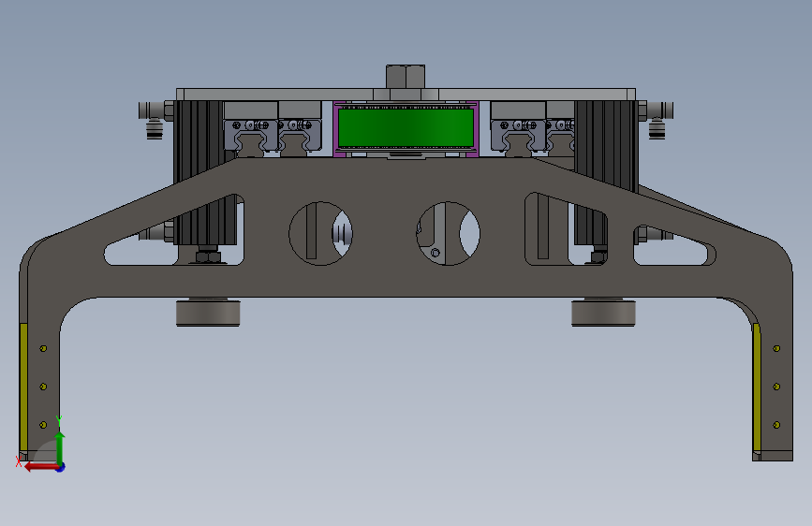Select the left cylindrical roller beneath the frame
This screenshot has height=526, width=812.
[x=208, y=313]
